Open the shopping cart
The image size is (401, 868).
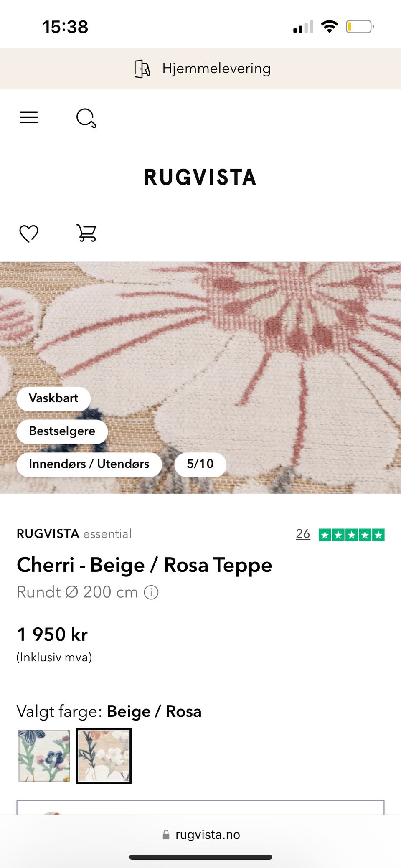[x=86, y=233]
